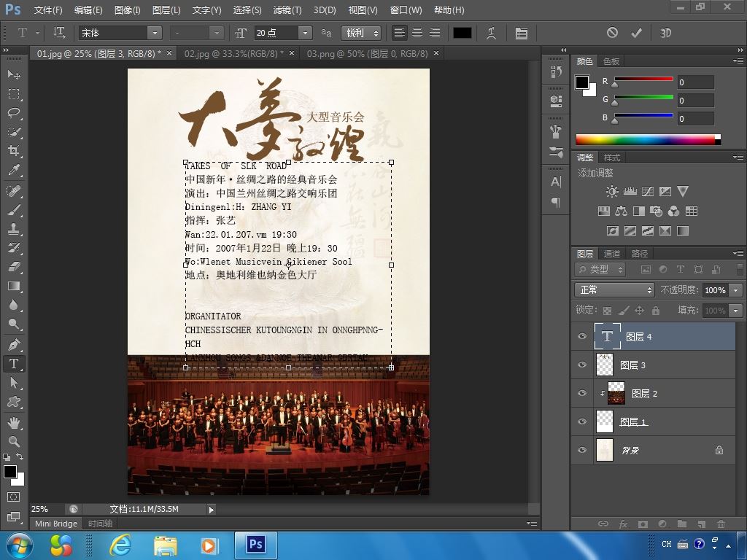Click the 3D button in options bar
Screen dimensions: 747x560
pos(665,32)
